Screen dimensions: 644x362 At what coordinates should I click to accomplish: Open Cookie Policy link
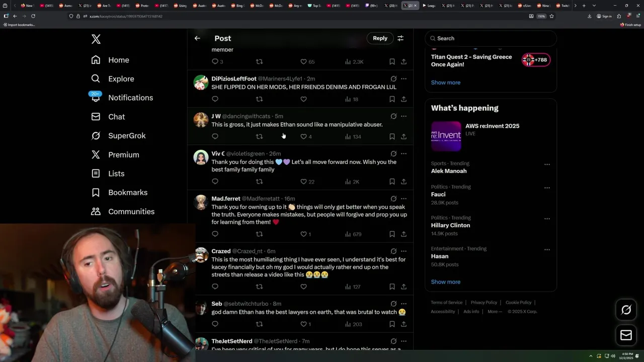(518, 303)
